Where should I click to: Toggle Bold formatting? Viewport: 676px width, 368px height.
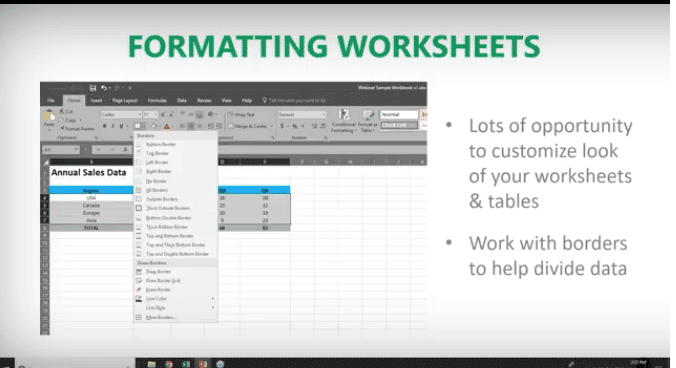104,126
